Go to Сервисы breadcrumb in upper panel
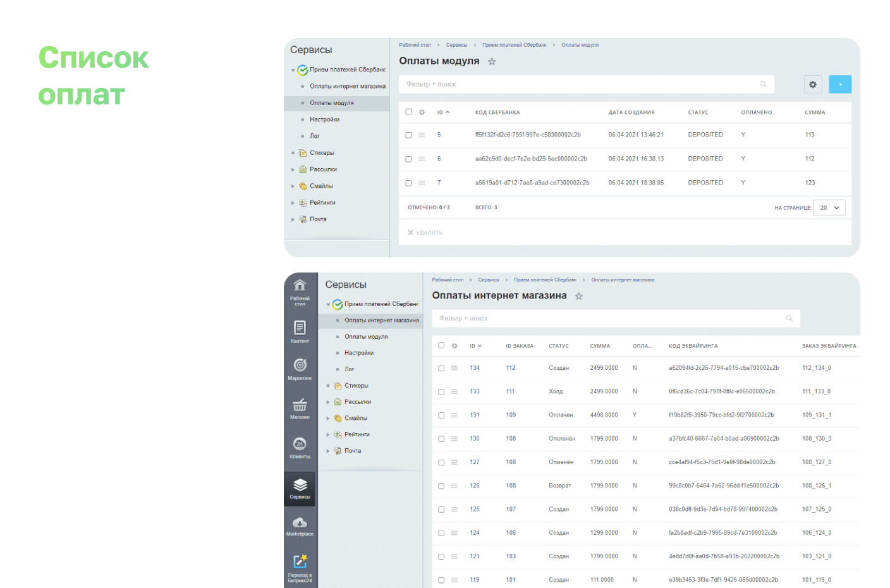This screenshot has height=588, width=890. click(456, 45)
